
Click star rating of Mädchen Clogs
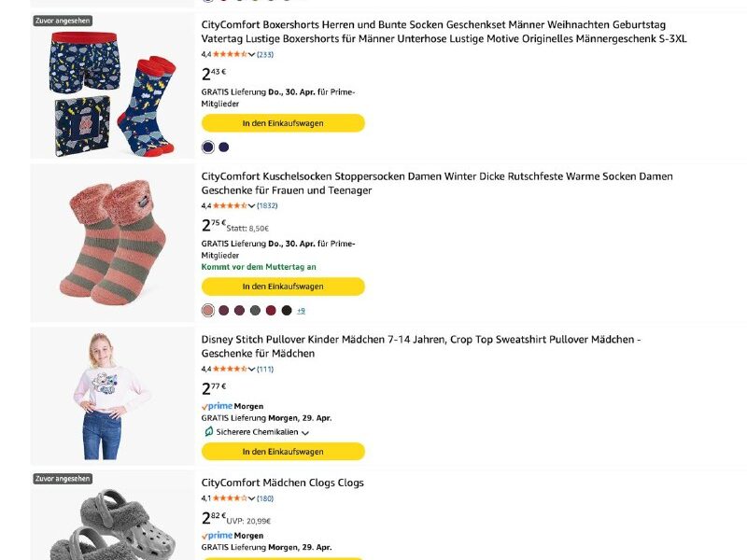(230, 498)
